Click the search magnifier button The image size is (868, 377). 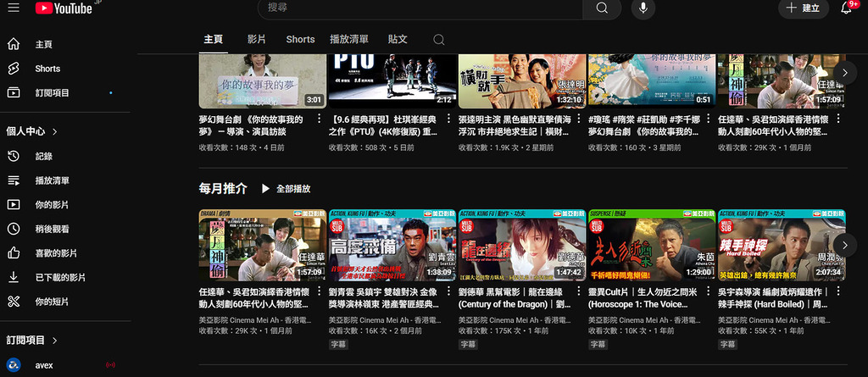click(x=602, y=8)
